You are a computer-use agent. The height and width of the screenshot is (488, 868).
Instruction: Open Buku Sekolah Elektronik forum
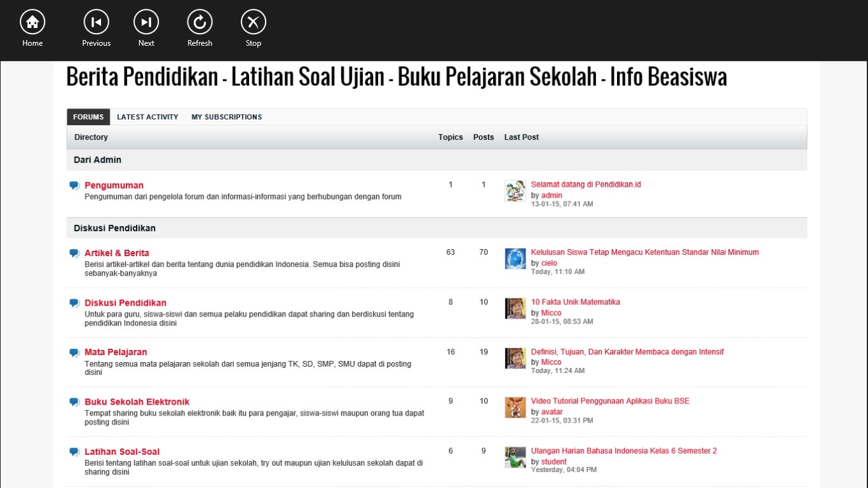pos(137,402)
